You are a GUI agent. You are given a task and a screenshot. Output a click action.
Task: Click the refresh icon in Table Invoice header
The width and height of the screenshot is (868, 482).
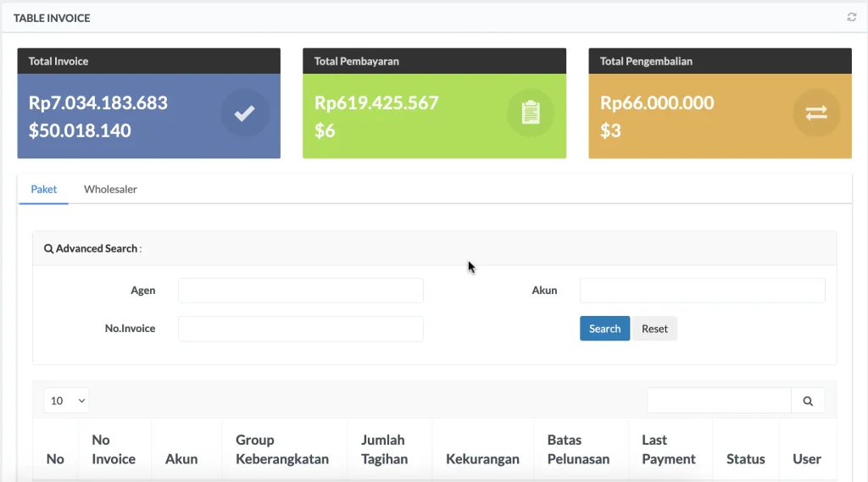tap(851, 17)
